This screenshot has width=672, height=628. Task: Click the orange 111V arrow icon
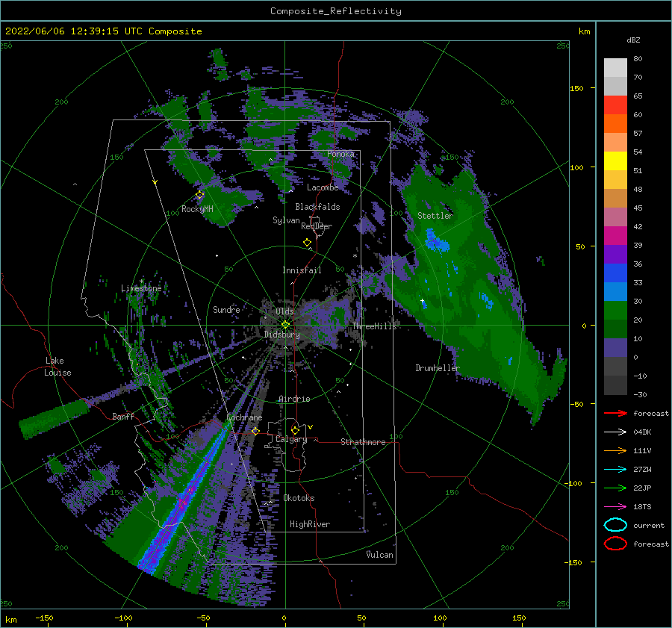point(615,450)
